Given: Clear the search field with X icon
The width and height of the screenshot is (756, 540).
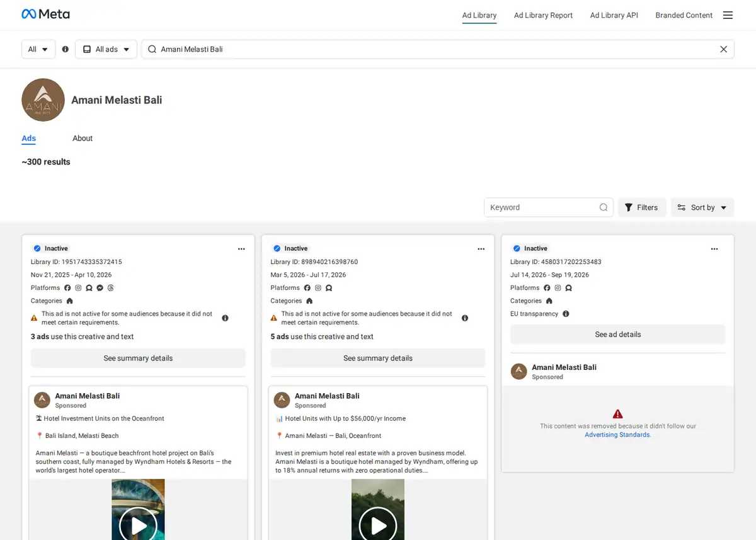Looking at the screenshot, I should tap(723, 49).
